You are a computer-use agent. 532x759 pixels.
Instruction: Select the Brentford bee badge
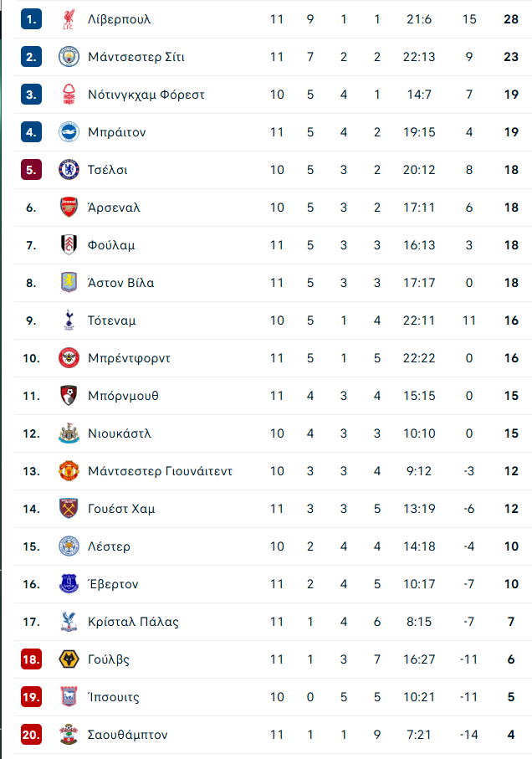point(69,358)
